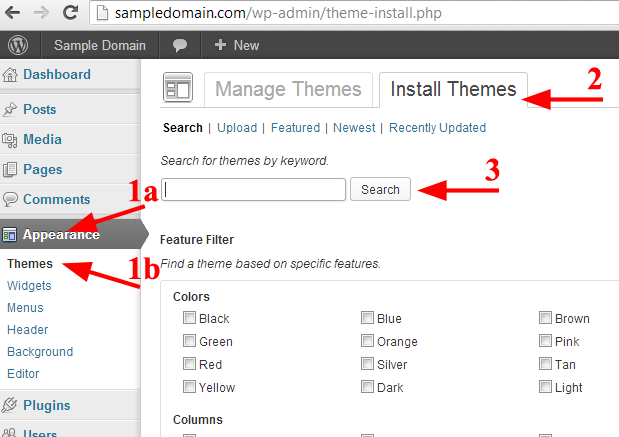Check the Tan color checkbox
The height and width of the screenshot is (437, 619).
coord(545,364)
